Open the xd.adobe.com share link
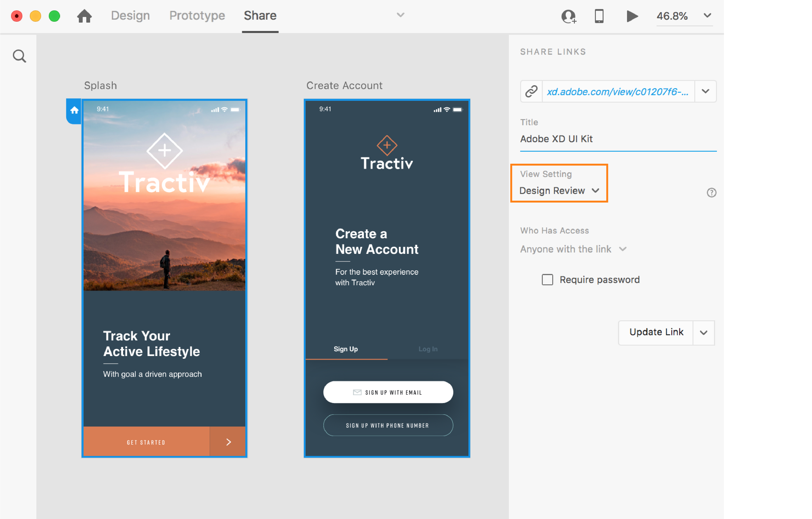This screenshot has width=812, height=519. click(x=618, y=92)
